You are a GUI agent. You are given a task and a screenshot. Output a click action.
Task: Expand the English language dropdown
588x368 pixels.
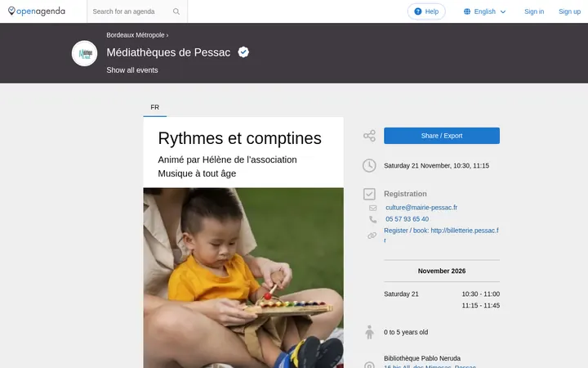point(485,11)
